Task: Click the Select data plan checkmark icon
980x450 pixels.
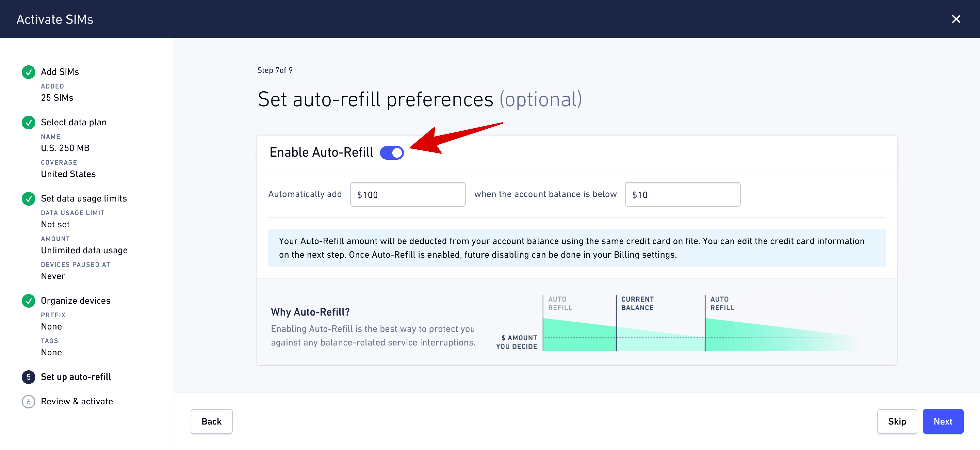Action: [x=29, y=122]
